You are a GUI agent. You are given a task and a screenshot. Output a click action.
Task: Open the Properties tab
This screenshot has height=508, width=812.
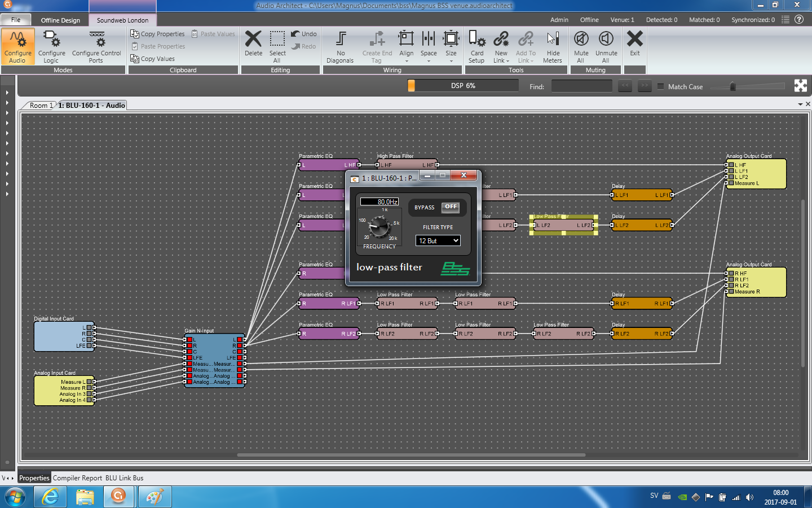tap(34, 478)
